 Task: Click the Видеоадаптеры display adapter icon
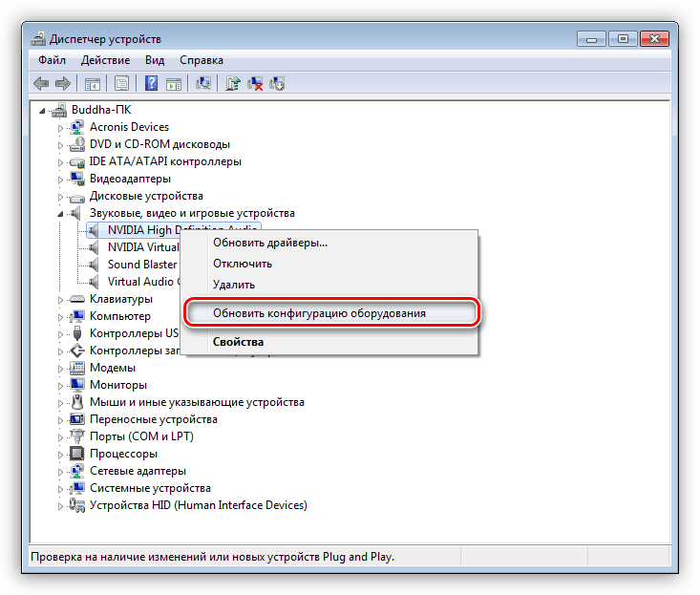76,179
